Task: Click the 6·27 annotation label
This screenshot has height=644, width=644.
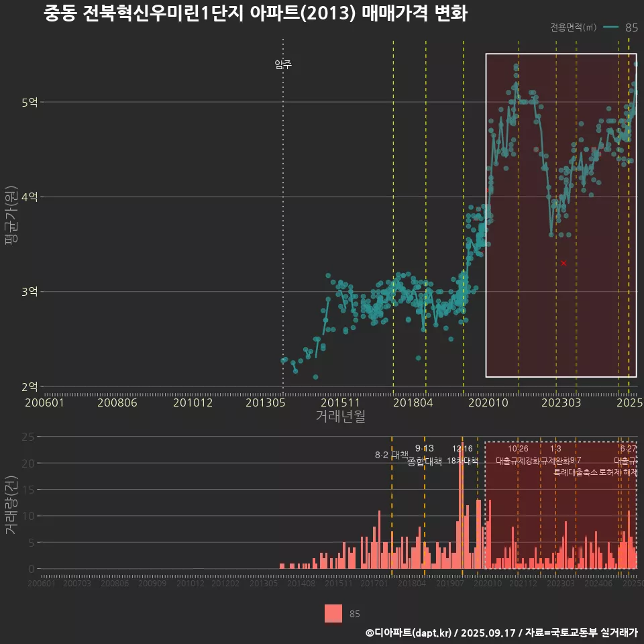Action: point(629,449)
